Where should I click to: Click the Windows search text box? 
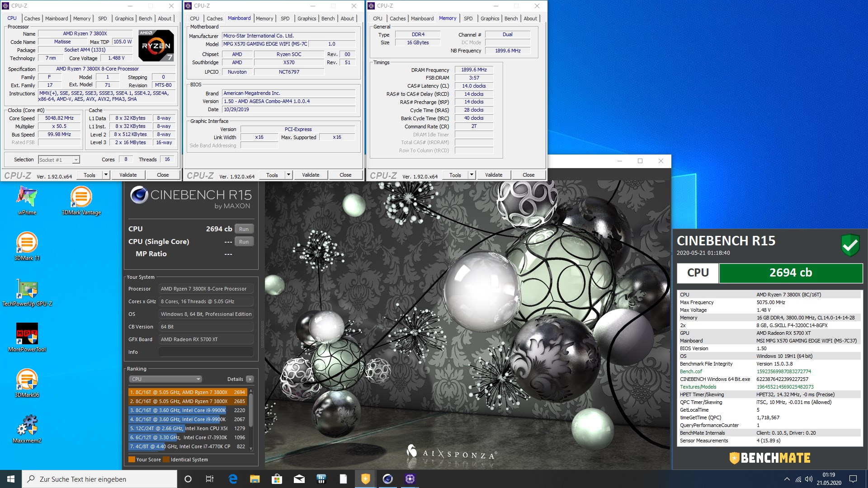click(x=99, y=479)
